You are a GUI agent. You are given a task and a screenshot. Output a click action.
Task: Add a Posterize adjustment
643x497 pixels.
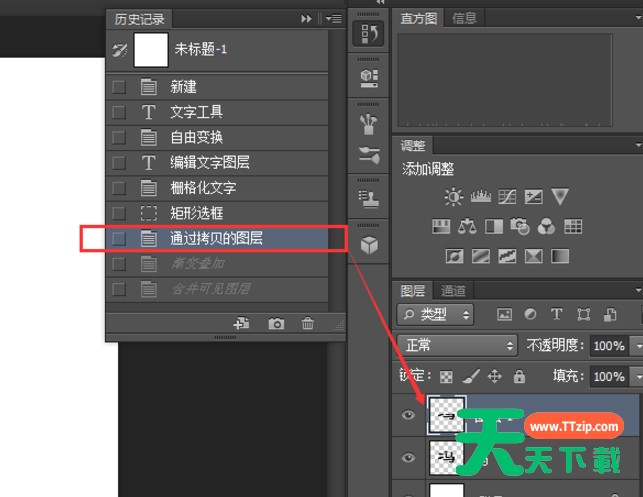[481, 256]
